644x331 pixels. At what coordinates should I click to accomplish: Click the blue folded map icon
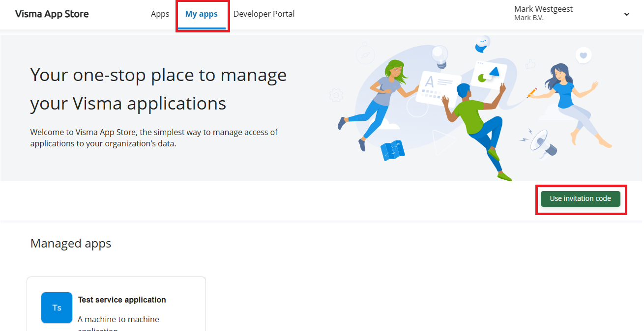[x=392, y=151]
